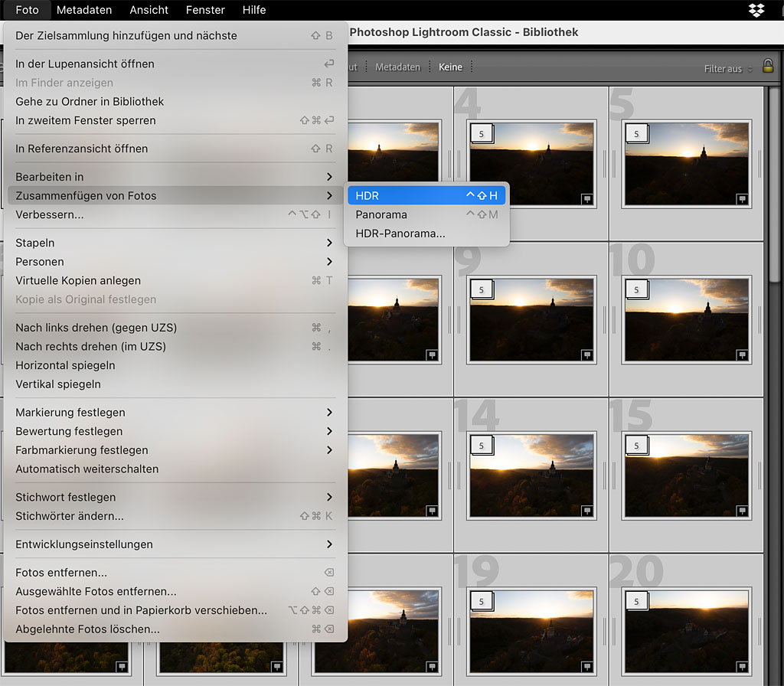Select sunset photo in grid cell 10
784x686 pixels.
coord(687,320)
